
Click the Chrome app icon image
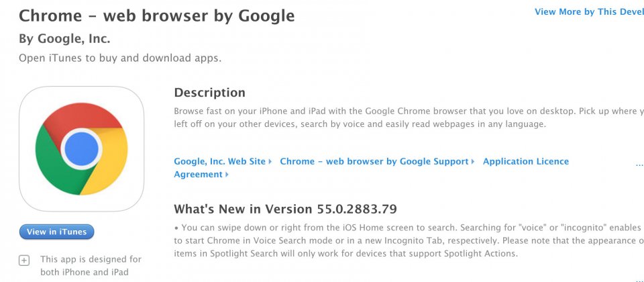tap(81, 149)
